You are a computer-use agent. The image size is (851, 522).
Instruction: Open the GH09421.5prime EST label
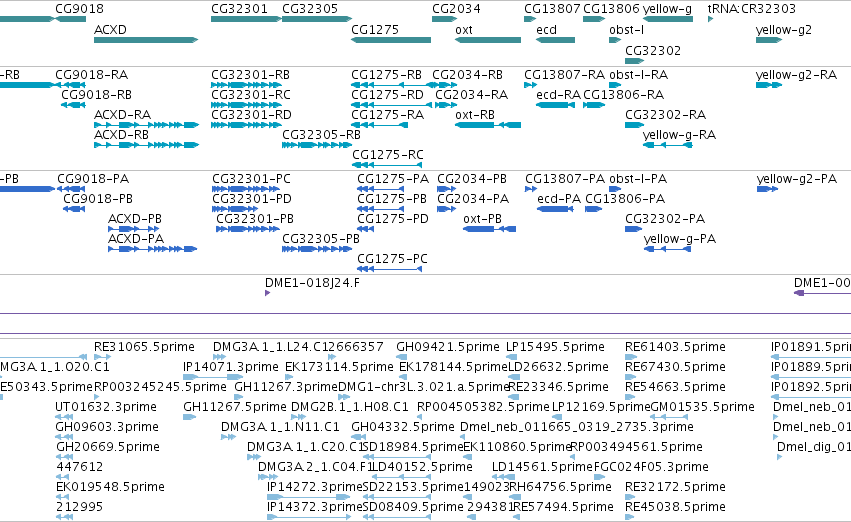448,347
